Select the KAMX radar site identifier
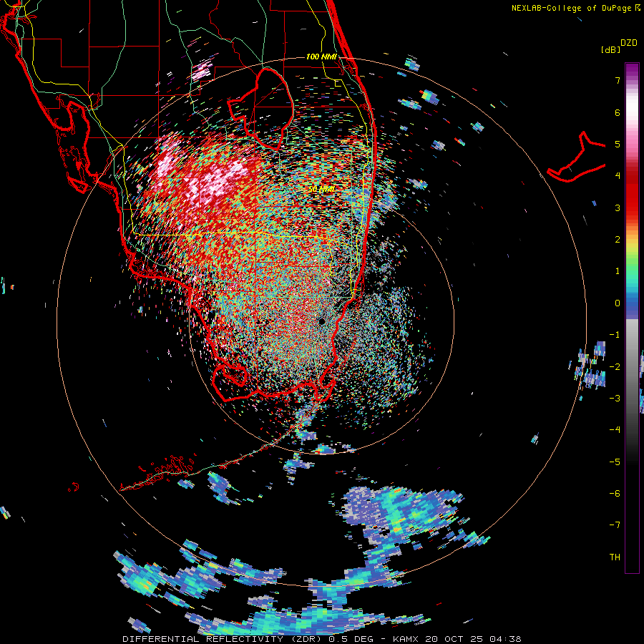This screenshot has height=644, width=644. pos(407,639)
